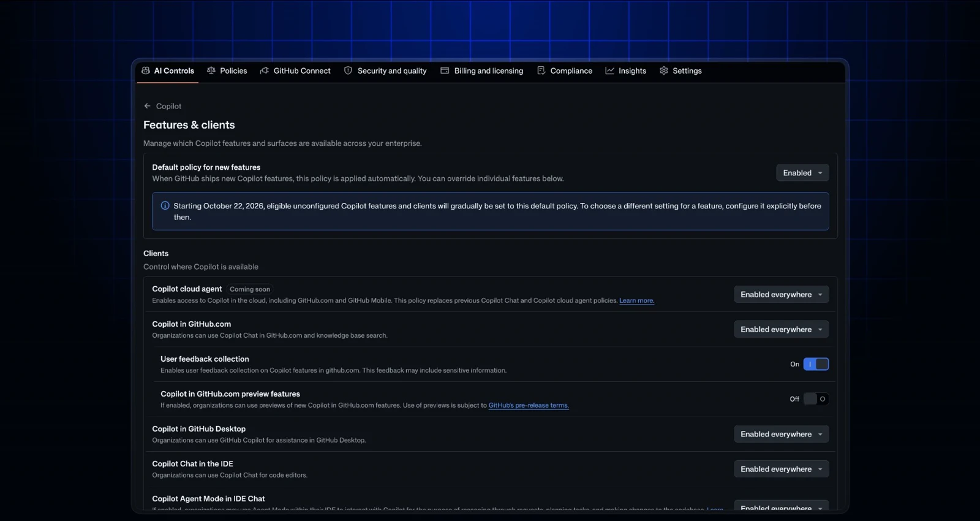The height and width of the screenshot is (521, 980).
Task: Click the Copilot Chat in the IDE title
Action: click(192, 464)
